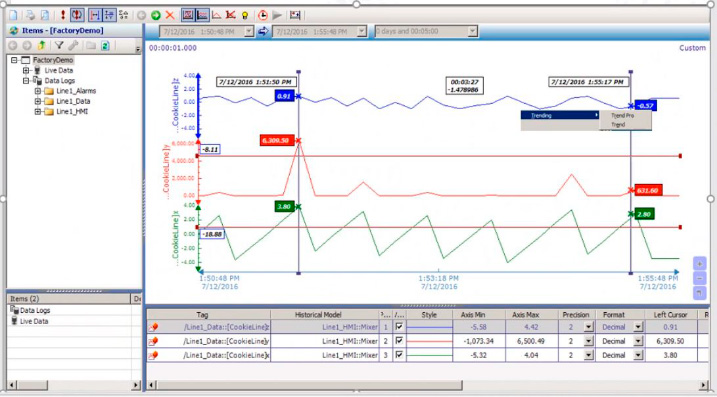Click the yellow light bulb toolbar icon
Screen dimensions: 717x397
click(245, 16)
